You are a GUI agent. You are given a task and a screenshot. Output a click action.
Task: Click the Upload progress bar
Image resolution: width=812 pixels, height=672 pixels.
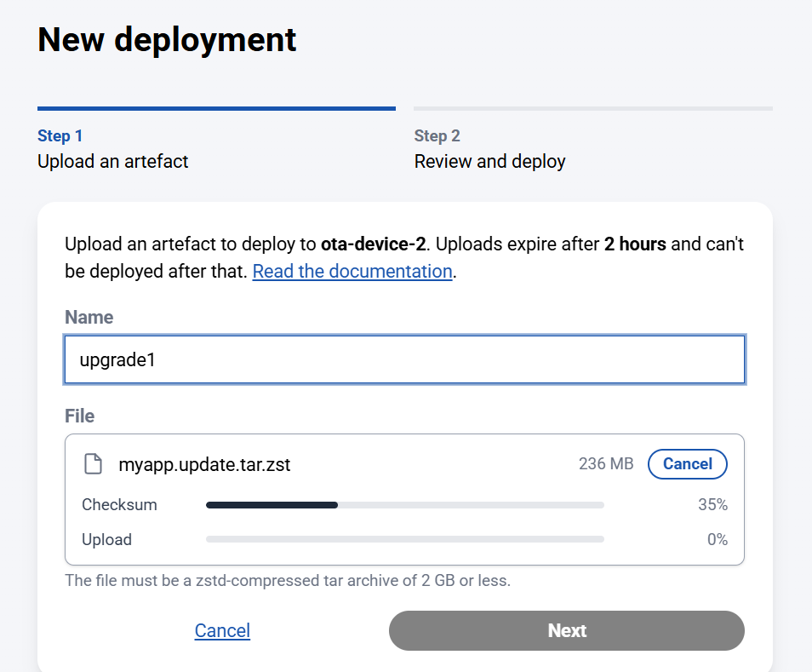tap(405, 539)
